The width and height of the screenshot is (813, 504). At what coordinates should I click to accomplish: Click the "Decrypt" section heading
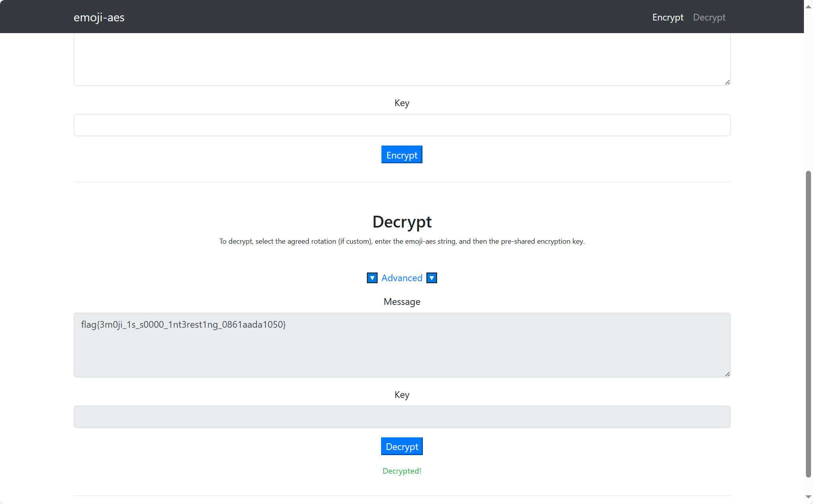point(402,222)
